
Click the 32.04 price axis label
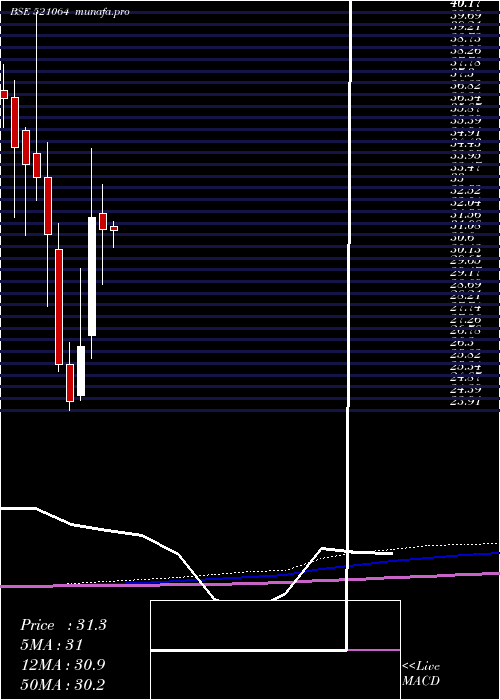coord(465,203)
